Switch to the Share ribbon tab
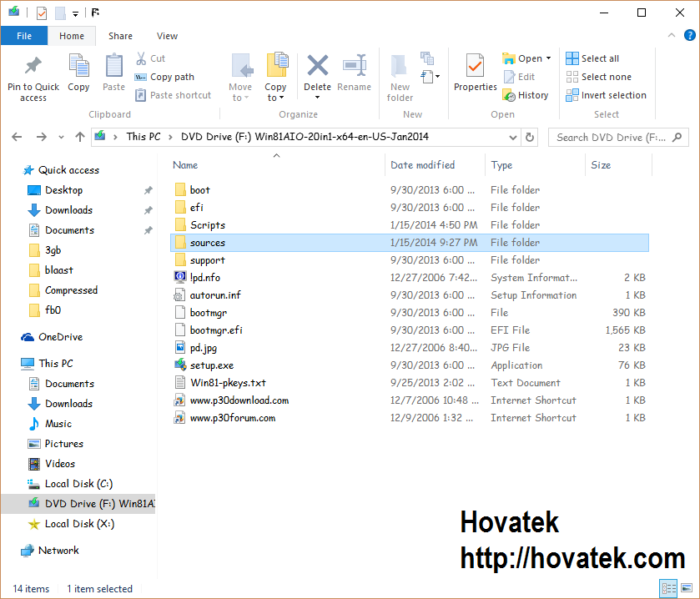The height and width of the screenshot is (599, 700). (120, 36)
